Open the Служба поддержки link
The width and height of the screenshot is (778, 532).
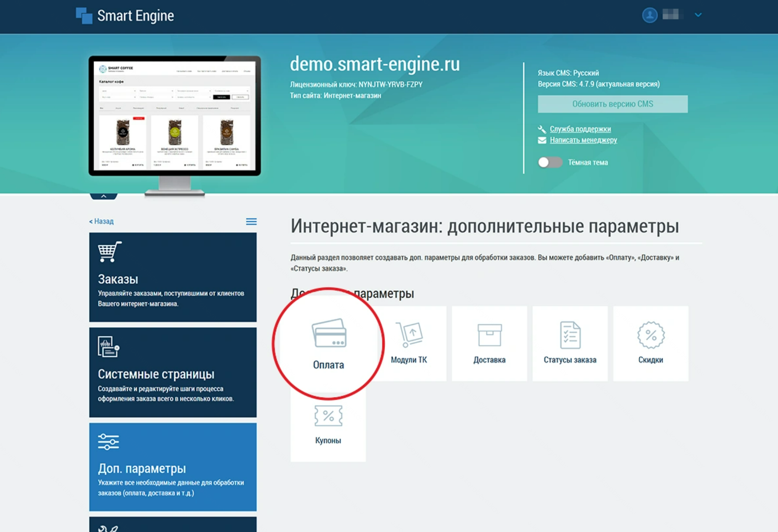tap(580, 129)
